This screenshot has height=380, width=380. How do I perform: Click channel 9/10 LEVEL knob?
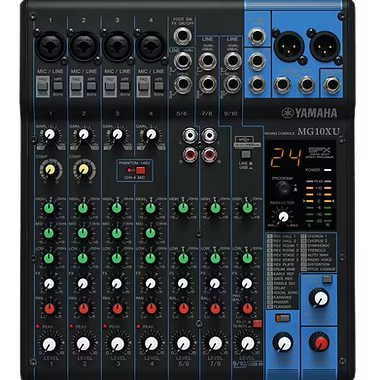(247, 343)
